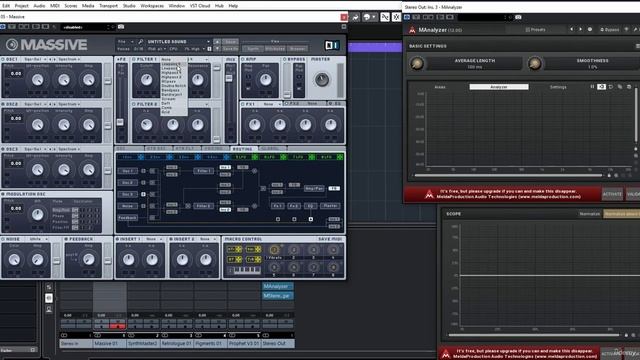The width and height of the screenshot is (640, 360).
Task: Toggle the Amp section power button
Action: click(x=242, y=59)
